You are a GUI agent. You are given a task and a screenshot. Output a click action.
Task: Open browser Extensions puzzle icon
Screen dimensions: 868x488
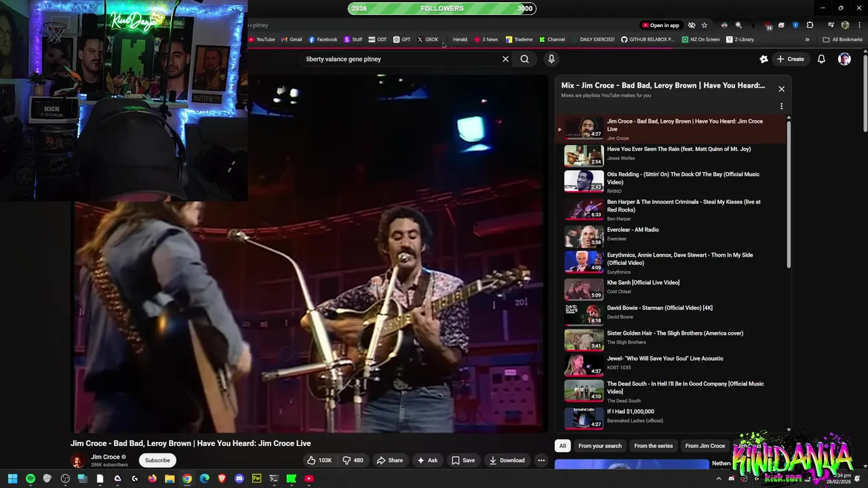pyautogui.click(x=810, y=25)
